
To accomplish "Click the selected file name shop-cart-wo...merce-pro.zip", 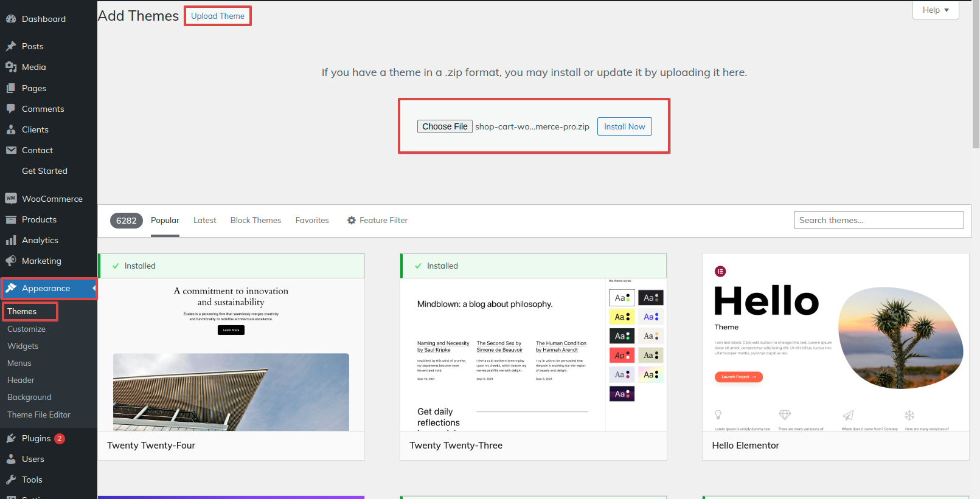I will click(532, 126).
